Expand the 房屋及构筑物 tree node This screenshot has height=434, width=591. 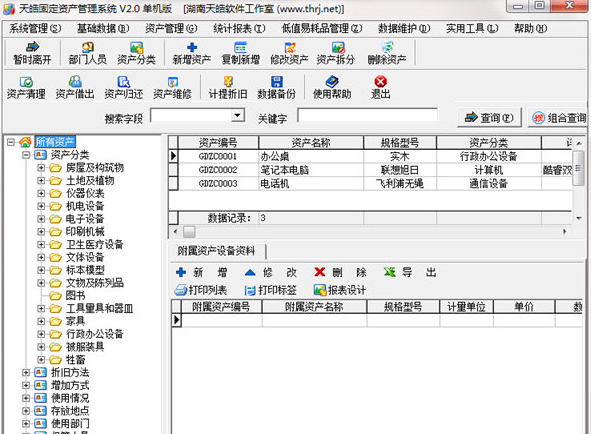[41, 168]
